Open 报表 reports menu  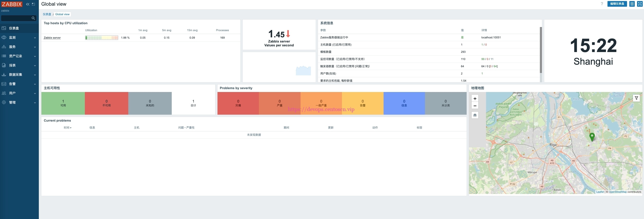coord(19,65)
